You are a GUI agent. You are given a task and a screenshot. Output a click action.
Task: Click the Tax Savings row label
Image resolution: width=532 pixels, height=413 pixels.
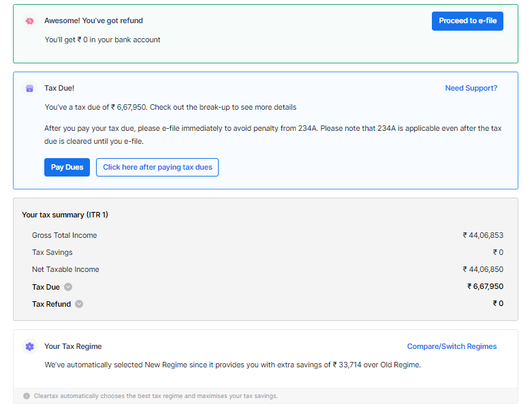click(52, 252)
